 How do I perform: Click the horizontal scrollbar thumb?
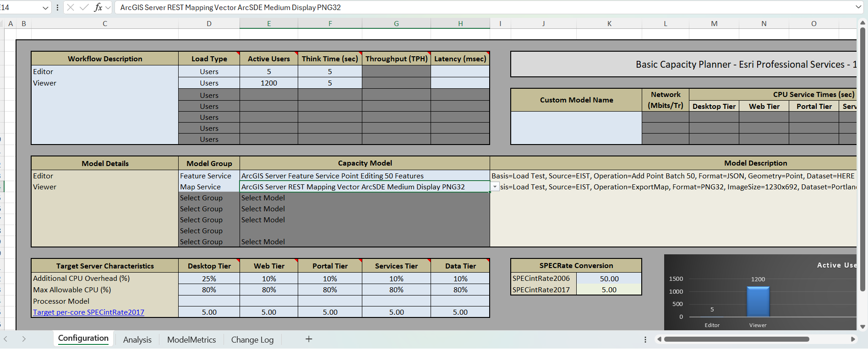click(x=737, y=339)
